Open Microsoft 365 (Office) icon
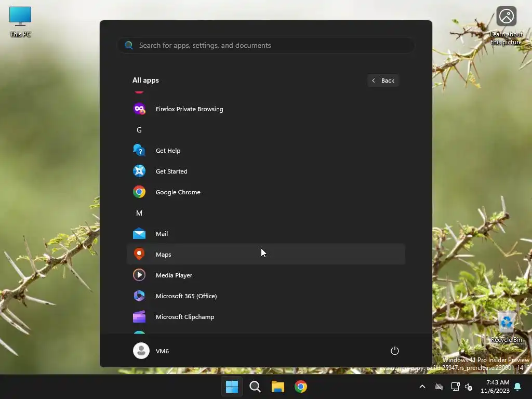Screen dimensions: 532x399 [x=139, y=296]
